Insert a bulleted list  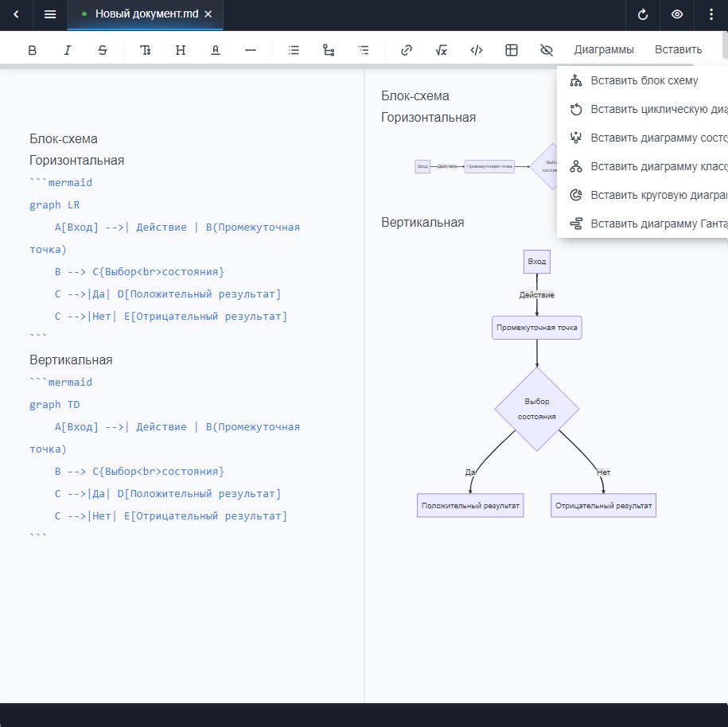tap(294, 50)
